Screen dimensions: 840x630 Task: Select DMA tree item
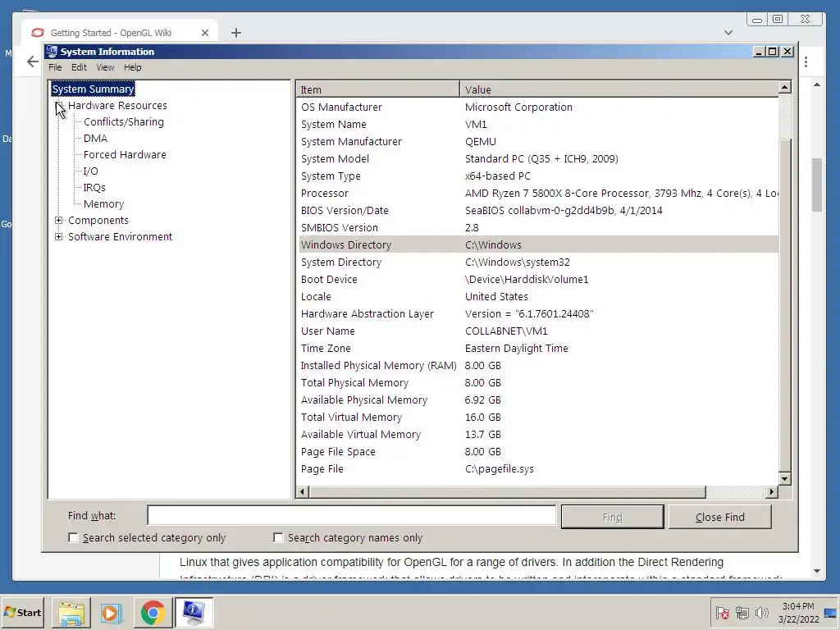[95, 138]
